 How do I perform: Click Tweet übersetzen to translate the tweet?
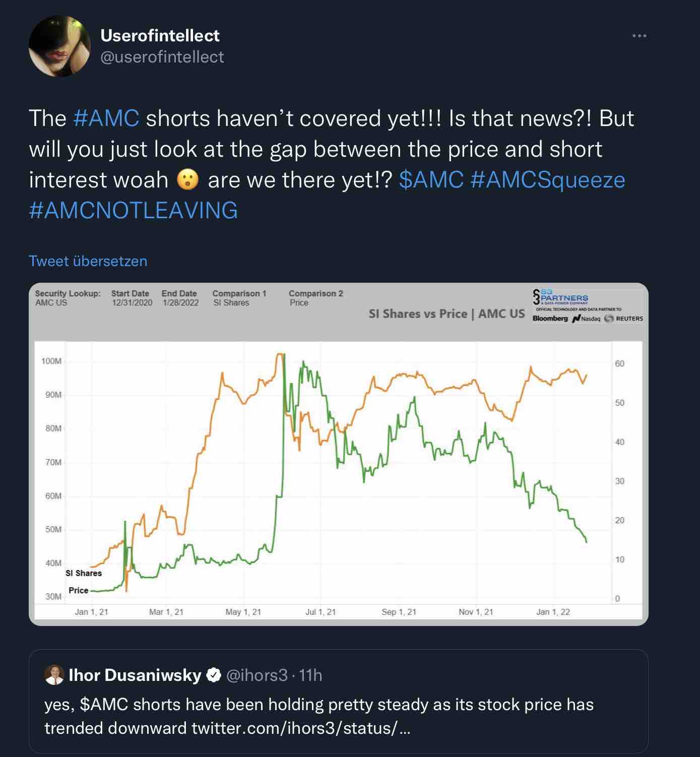(88, 261)
